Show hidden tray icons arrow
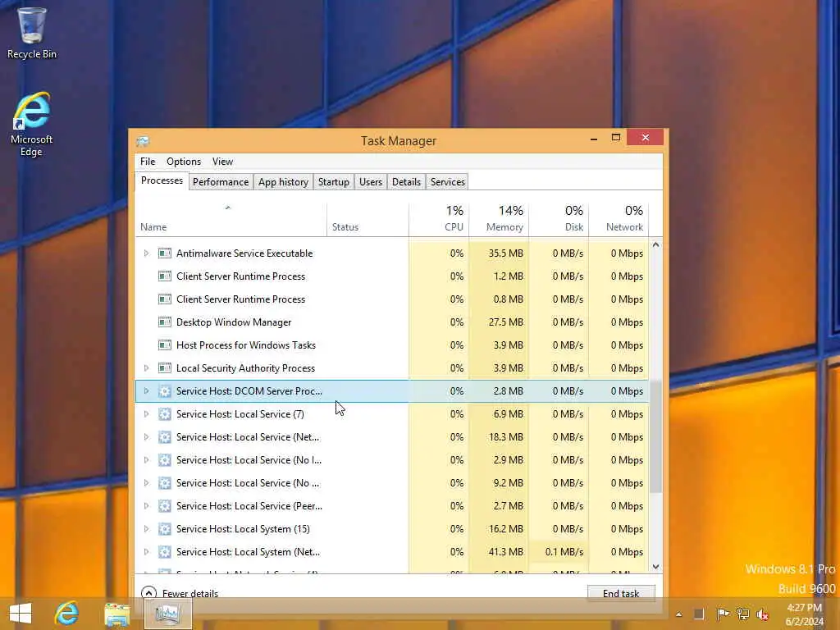840x630 pixels. pos(678,614)
